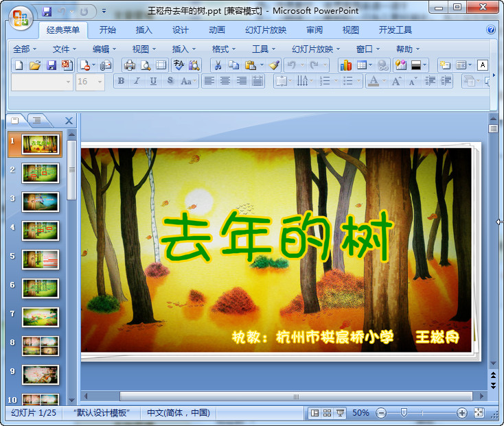
Task: Switch to normal view in the status bar
Action: (315, 413)
